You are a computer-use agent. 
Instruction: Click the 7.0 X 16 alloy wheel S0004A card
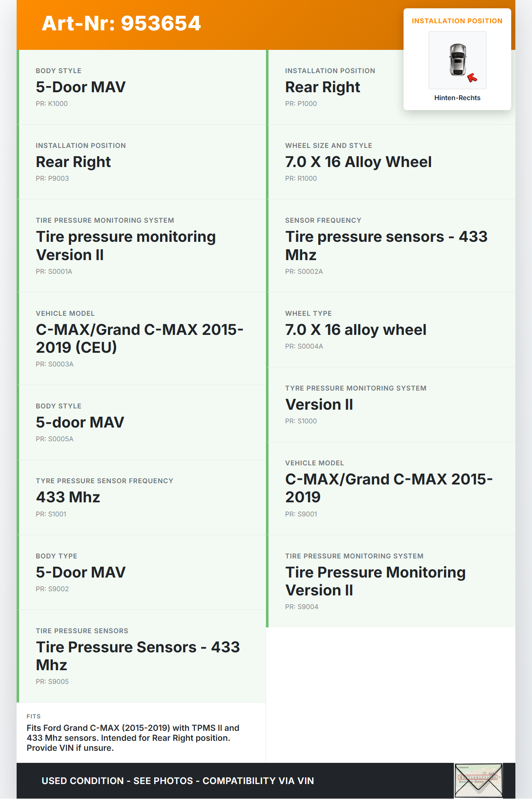391,330
